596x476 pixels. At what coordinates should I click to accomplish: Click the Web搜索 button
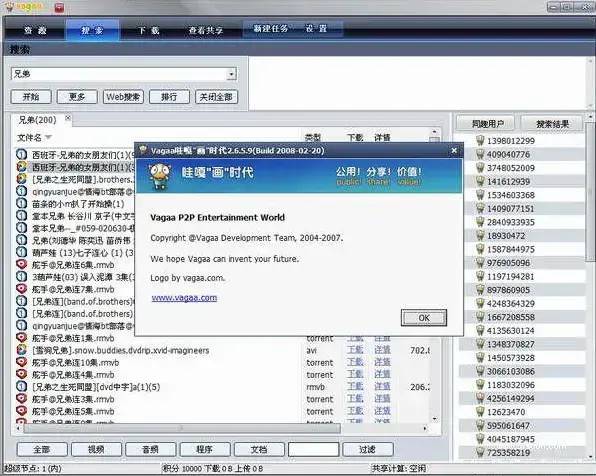tap(123, 97)
